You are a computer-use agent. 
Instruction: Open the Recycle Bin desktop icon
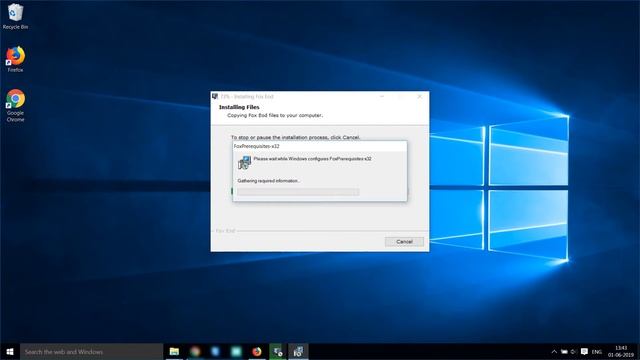[16, 16]
